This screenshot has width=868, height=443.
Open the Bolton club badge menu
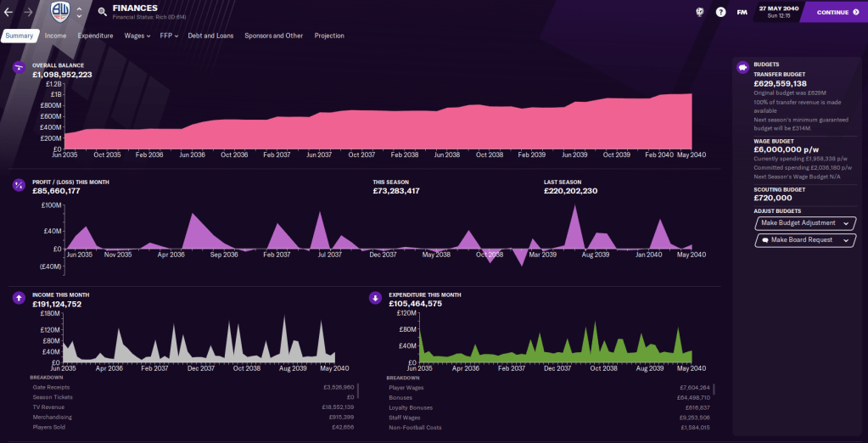59,12
